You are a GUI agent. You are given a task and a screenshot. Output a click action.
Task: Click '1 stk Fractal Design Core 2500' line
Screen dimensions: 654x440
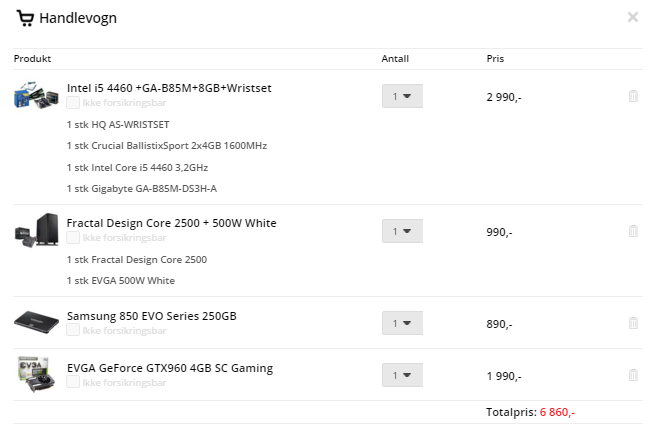click(137, 260)
